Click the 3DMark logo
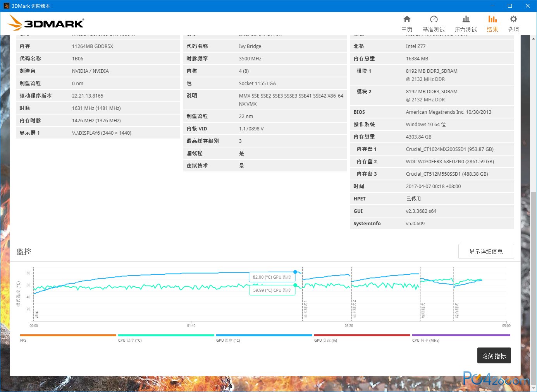The height and width of the screenshot is (392, 537). point(46,23)
